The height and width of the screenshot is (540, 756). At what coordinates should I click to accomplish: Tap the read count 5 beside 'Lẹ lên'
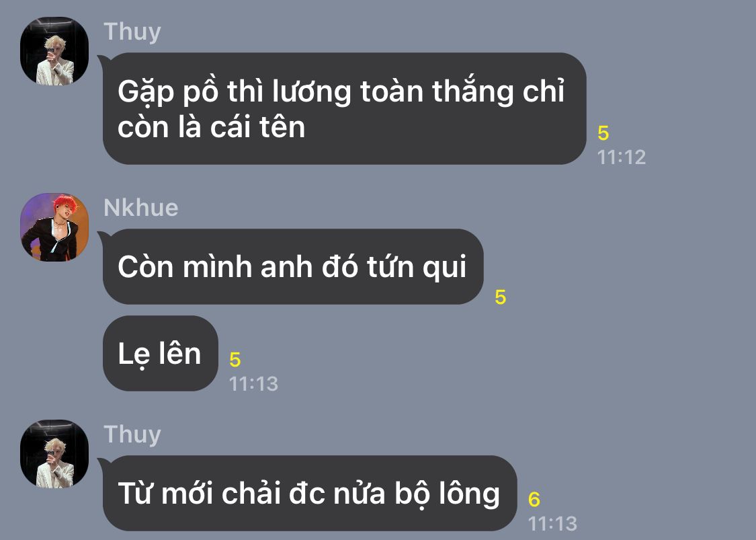(x=235, y=360)
